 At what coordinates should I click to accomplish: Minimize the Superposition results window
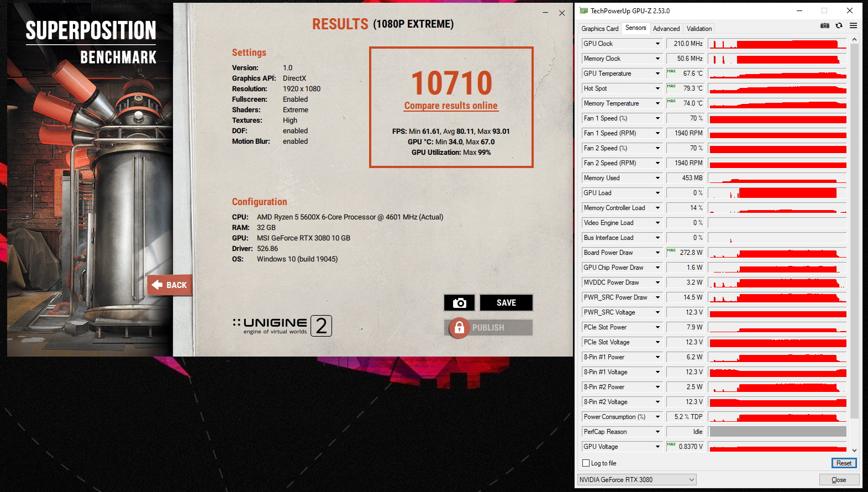tap(545, 13)
